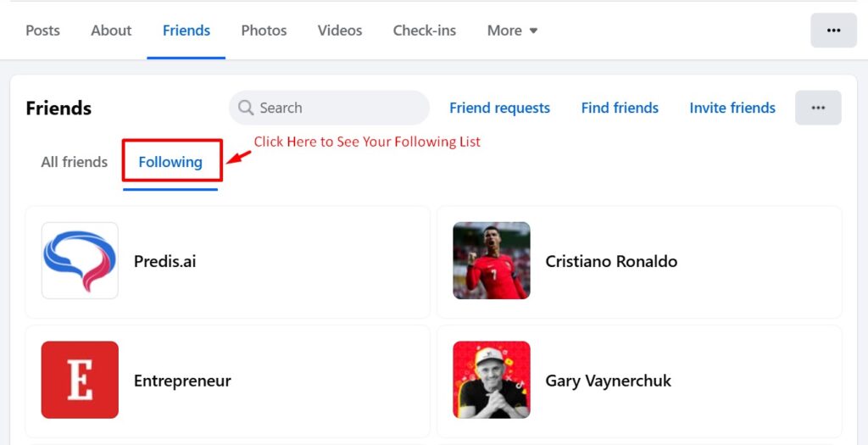This screenshot has height=445, width=868.
Task: Open the Predis.ai page name
Action: click(165, 261)
